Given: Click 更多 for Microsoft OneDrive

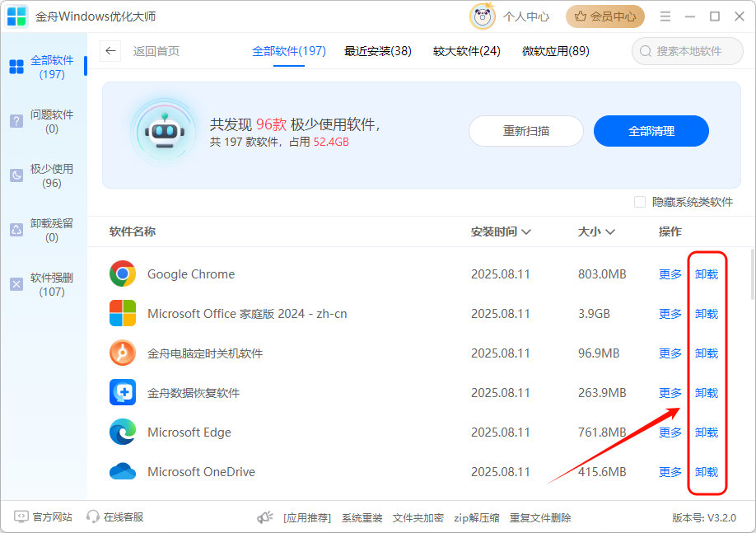Looking at the screenshot, I should pyautogui.click(x=670, y=472).
